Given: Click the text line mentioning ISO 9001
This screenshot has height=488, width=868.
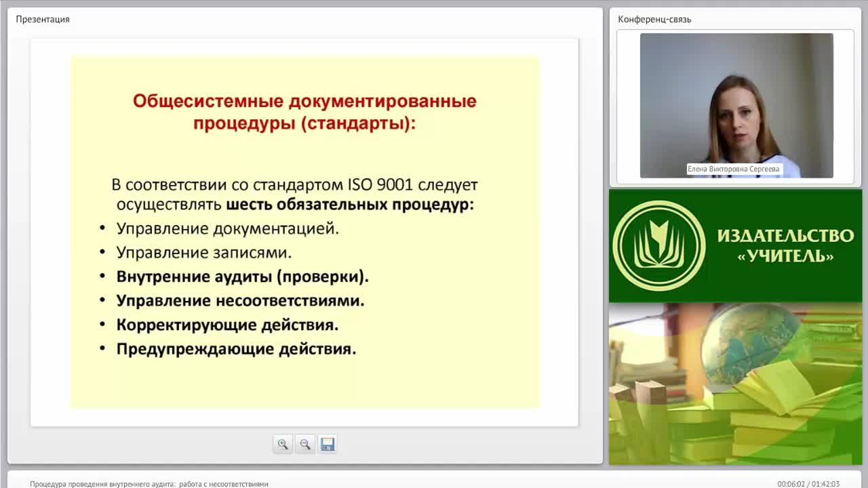Looking at the screenshot, I should (295, 184).
